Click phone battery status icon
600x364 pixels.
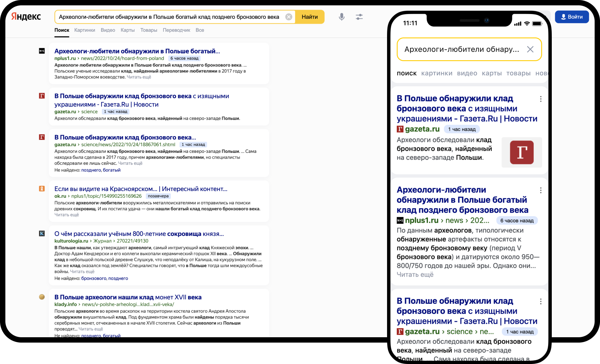coord(537,23)
